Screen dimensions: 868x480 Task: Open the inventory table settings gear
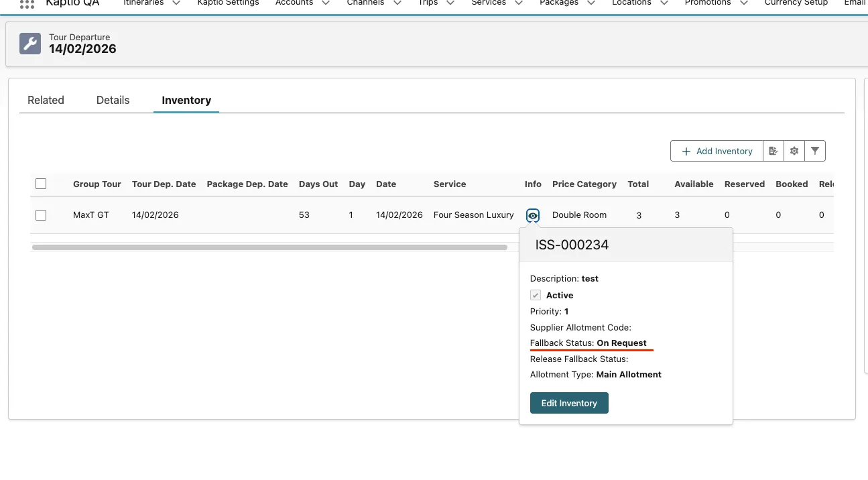click(794, 151)
